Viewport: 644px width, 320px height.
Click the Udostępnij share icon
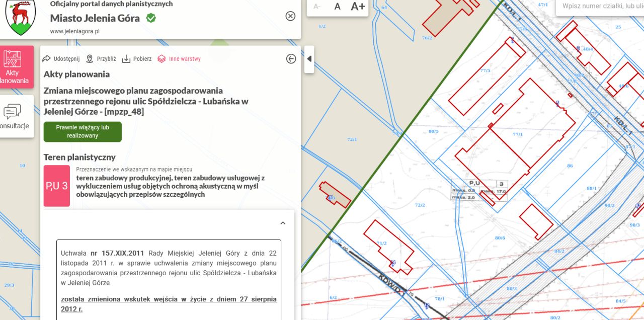tap(46, 58)
